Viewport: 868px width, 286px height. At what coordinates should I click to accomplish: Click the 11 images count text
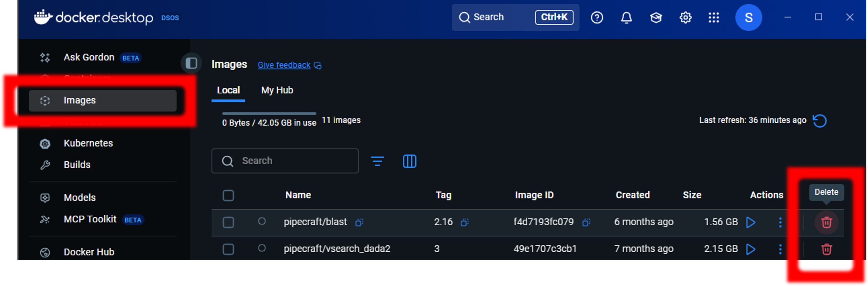[x=341, y=120]
